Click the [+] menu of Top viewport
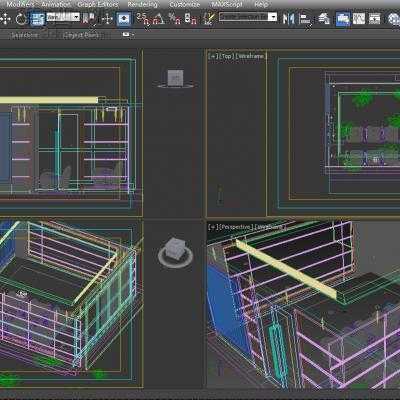This screenshot has width=400, height=400. pyautogui.click(x=213, y=56)
